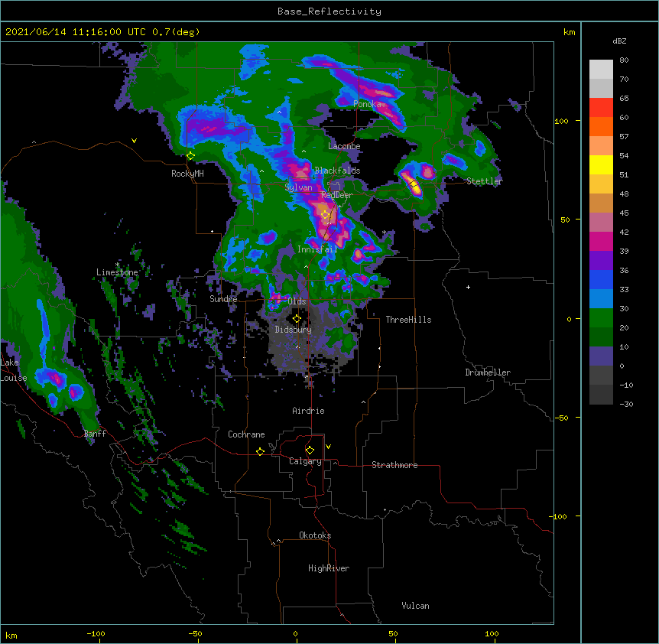The height and width of the screenshot is (644, 659).
Task: Click the yellow V marker northwest of RockyMH
Action: pyautogui.click(x=134, y=141)
